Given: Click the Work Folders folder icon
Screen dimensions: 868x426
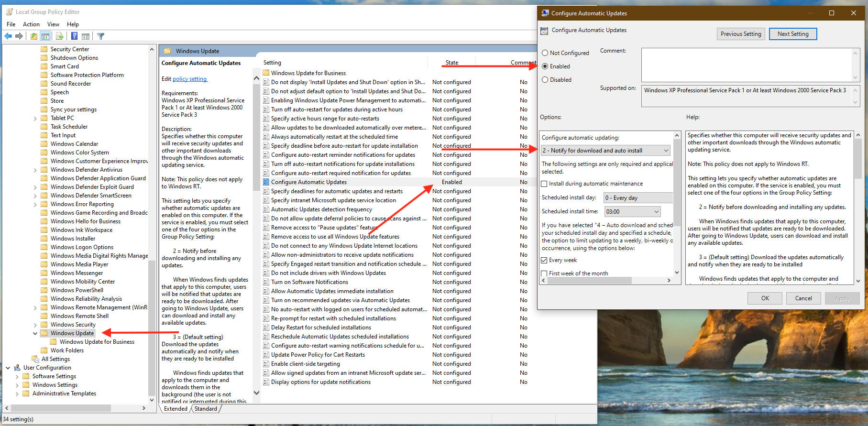Looking at the screenshot, I should coord(44,350).
